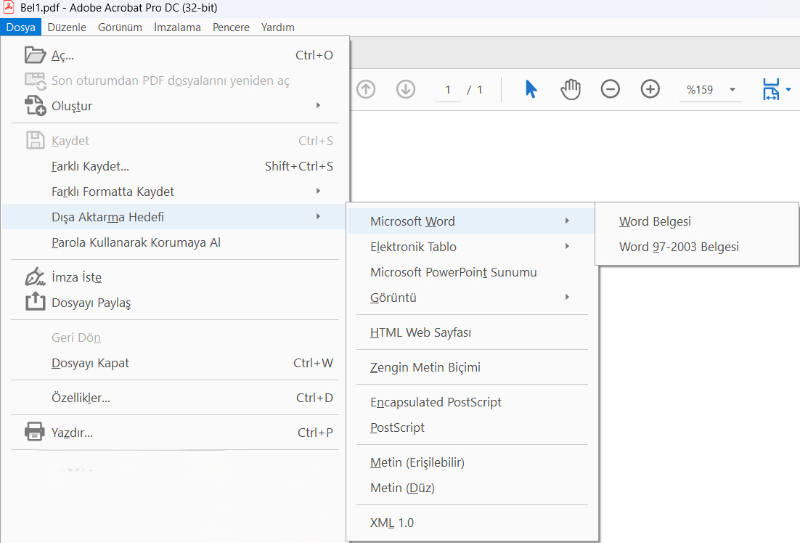The width and height of the screenshot is (800, 543).
Task: Expand the Dışa Aktarma Hedefi submenu arrow
Action: point(318,216)
